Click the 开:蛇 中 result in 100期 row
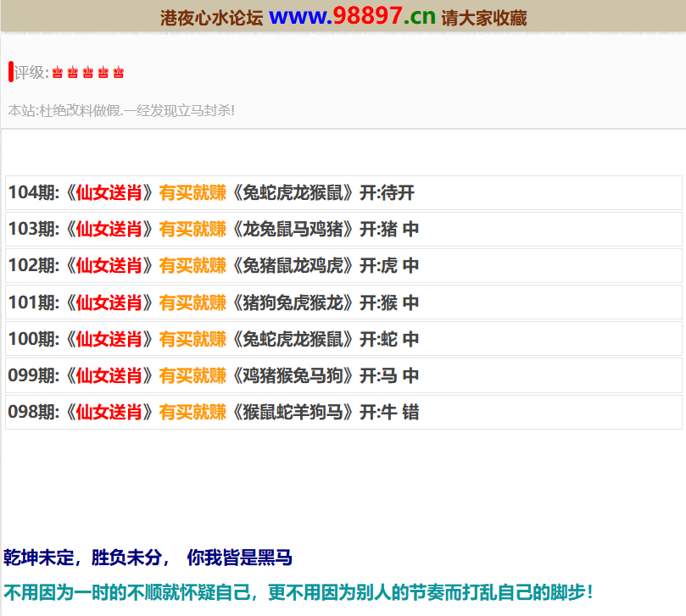Viewport: 686px width, 616px height. pyautogui.click(x=389, y=339)
